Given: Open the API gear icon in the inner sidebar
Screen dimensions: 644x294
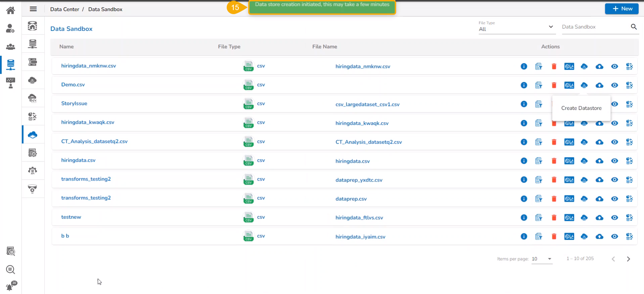Looking at the screenshot, I should tap(33, 171).
